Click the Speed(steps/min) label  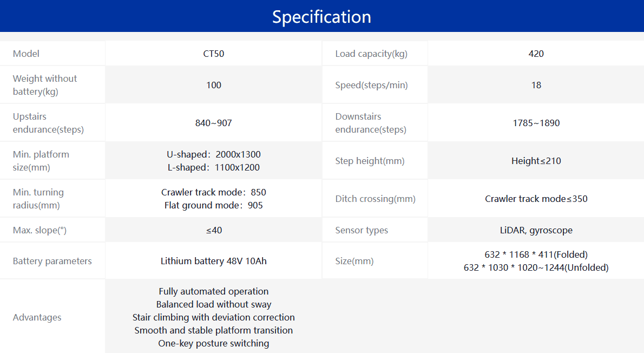pyautogui.click(x=371, y=85)
